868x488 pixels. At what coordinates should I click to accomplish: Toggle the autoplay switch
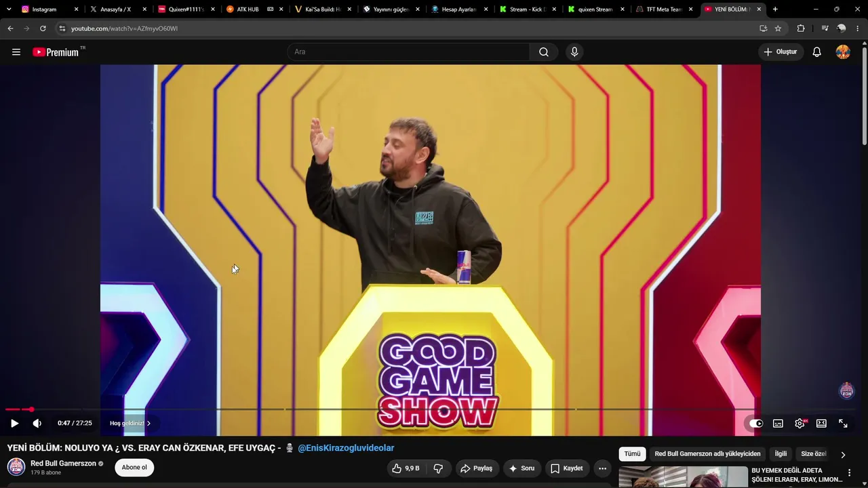pyautogui.click(x=756, y=424)
